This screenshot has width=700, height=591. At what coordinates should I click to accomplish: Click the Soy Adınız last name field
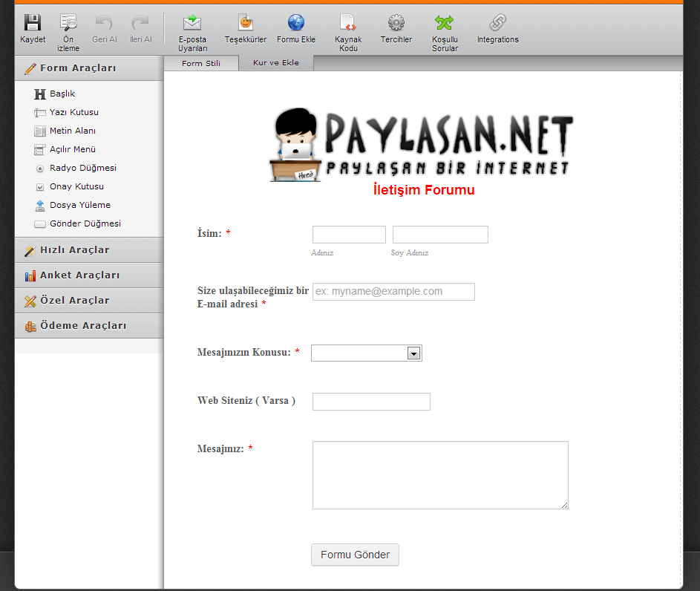click(x=441, y=235)
